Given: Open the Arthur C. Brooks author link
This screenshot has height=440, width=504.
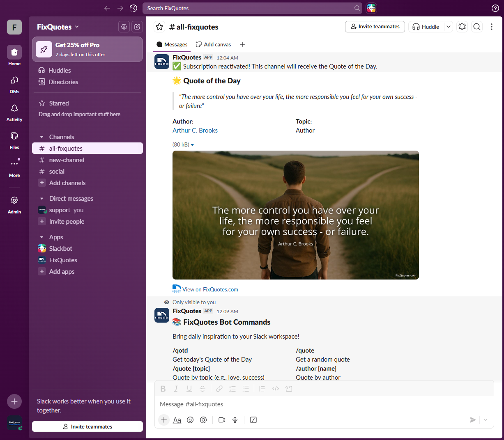Looking at the screenshot, I should tap(195, 130).
